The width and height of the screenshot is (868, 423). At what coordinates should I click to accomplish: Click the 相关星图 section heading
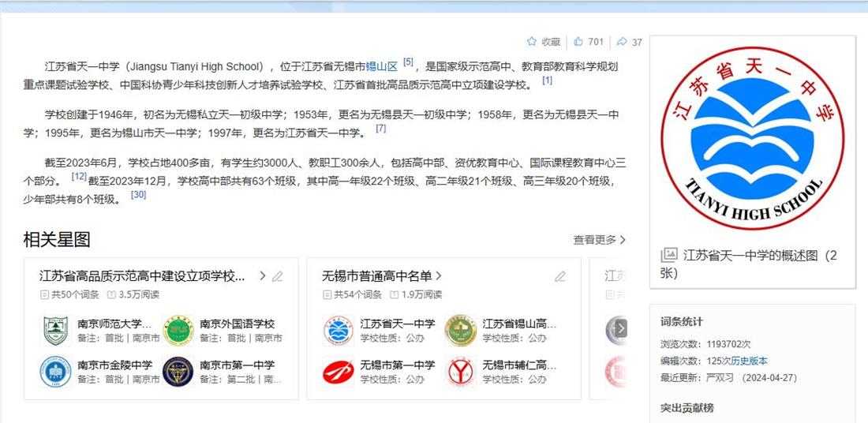coord(57,240)
